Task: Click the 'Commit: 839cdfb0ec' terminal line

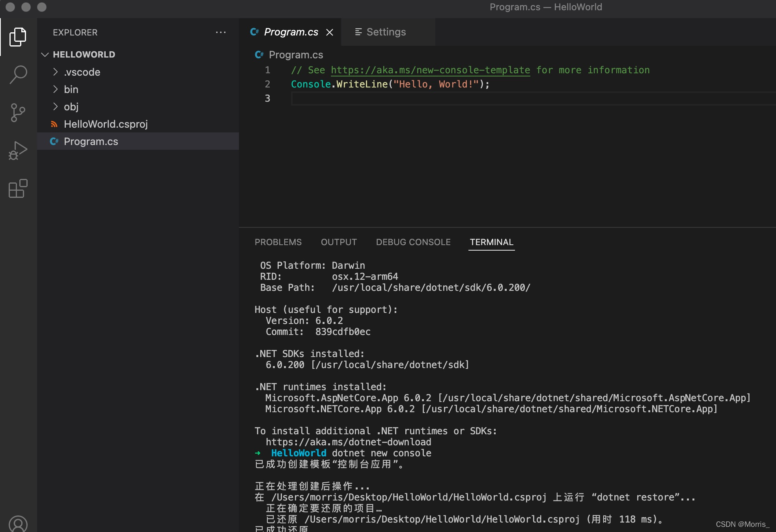Action: [x=318, y=332]
